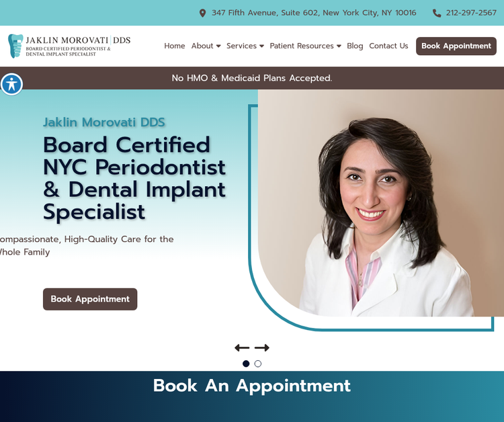
Task: Click Book Appointment button in hero
Action: pyautogui.click(x=90, y=299)
